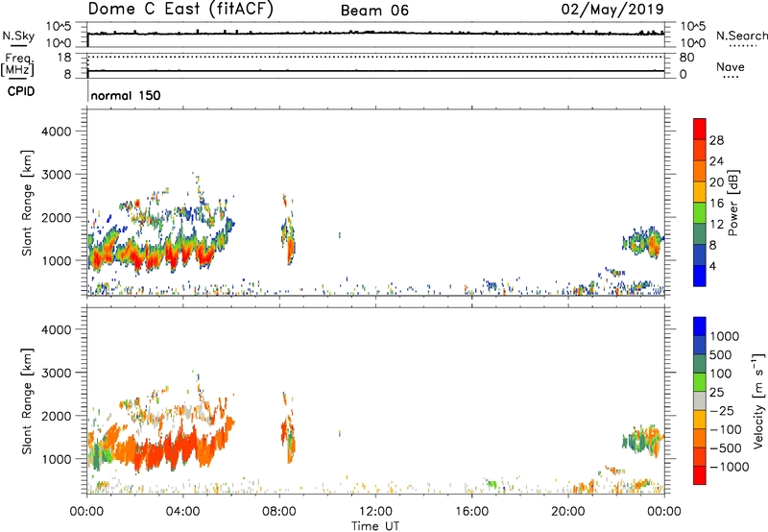
Task: Select the blue bottom segment of power color bar
Action: click(x=700, y=276)
